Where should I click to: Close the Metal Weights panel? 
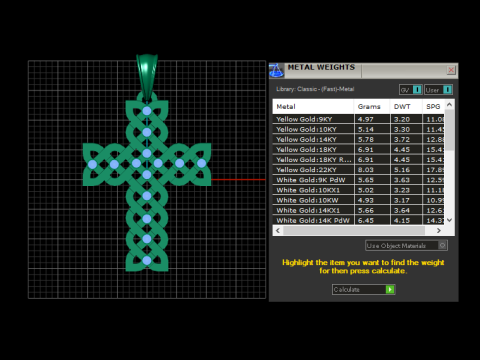[451, 70]
